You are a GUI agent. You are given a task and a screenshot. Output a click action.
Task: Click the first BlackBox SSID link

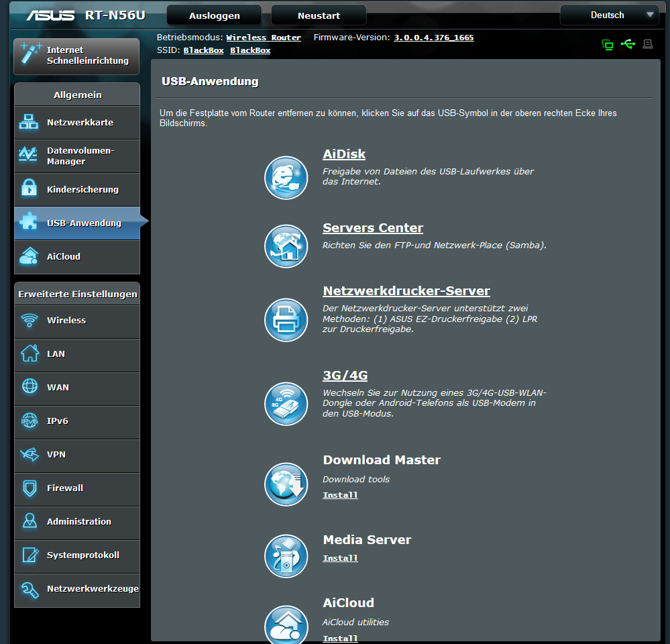(203, 50)
